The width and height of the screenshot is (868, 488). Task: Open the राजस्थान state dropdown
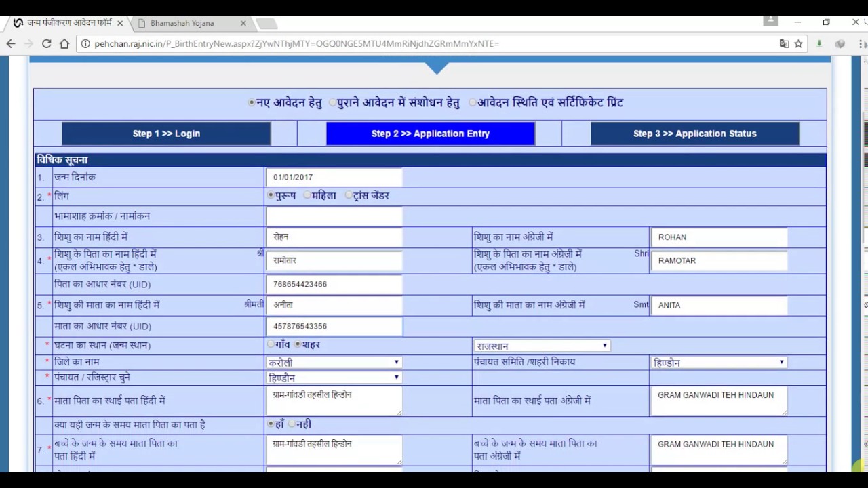pos(542,346)
